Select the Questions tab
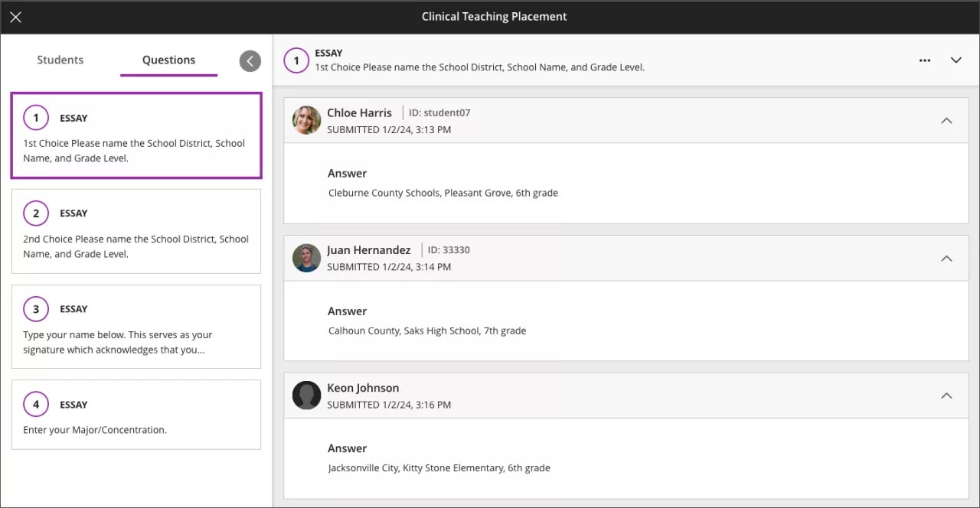Image resolution: width=980 pixels, height=508 pixels. click(168, 60)
